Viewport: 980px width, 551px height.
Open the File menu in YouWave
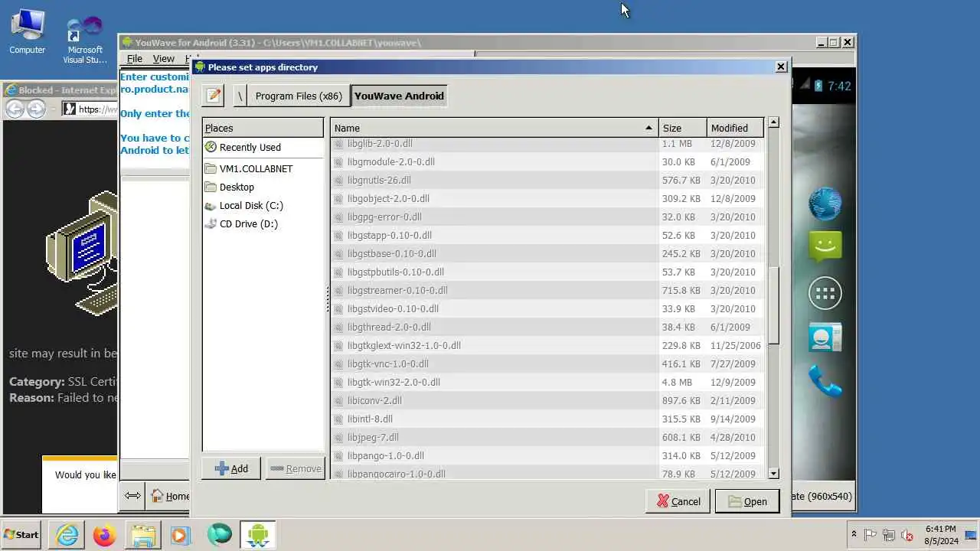tap(134, 58)
